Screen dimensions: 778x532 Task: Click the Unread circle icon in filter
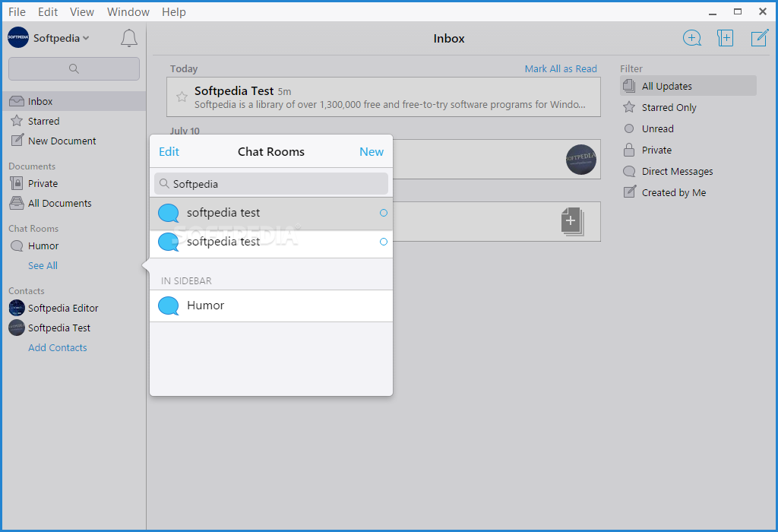pyautogui.click(x=629, y=128)
